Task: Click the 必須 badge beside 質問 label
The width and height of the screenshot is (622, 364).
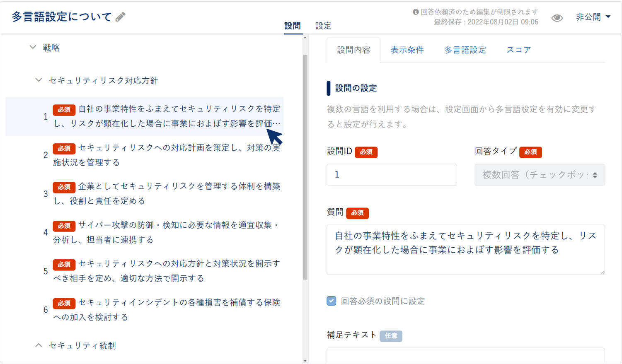Action: (x=357, y=213)
